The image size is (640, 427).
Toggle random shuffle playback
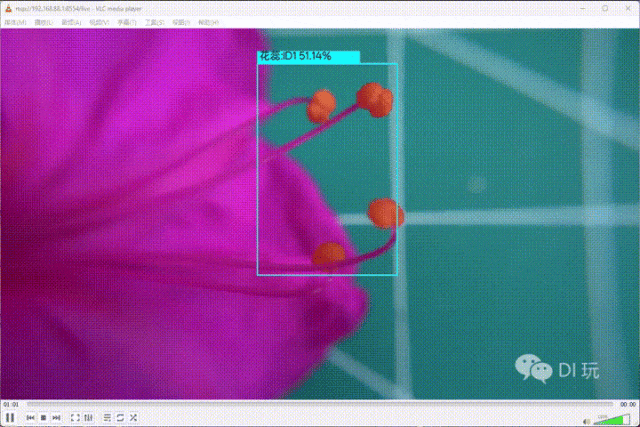[133, 417]
